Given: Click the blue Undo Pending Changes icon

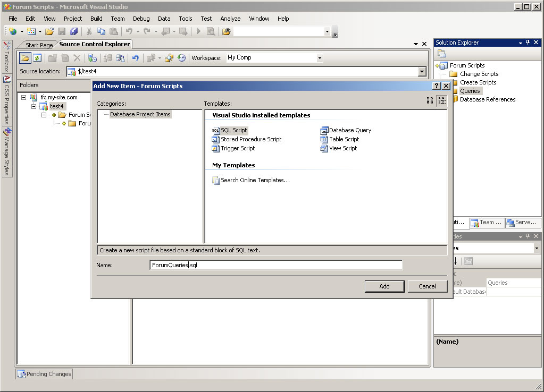Looking at the screenshot, I should (136, 58).
